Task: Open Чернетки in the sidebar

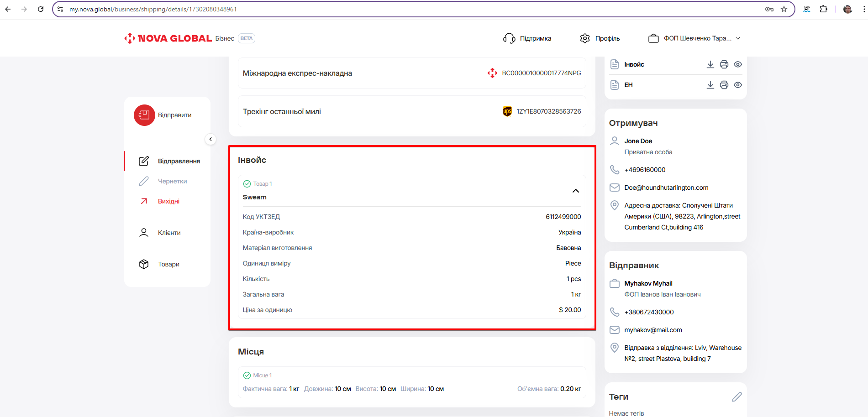Action: pos(172,181)
